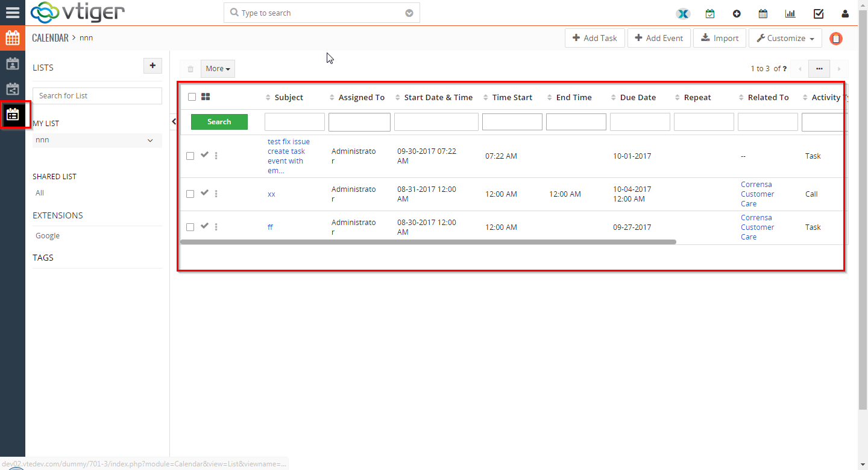This screenshot has height=470, width=868.
Task: Click the second sidebar calendar icon
Action: tap(13, 63)
